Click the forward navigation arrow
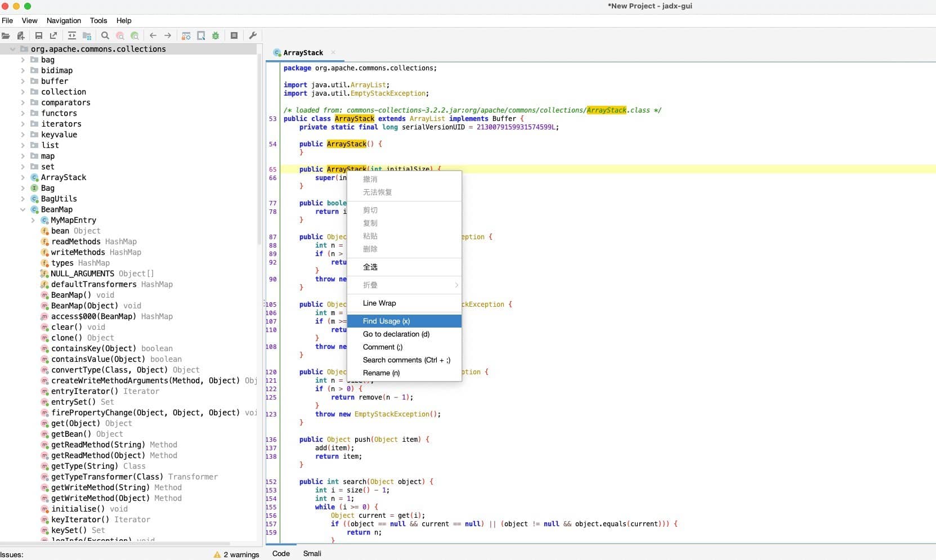Screen dimensions: 936x560 coord(168,35)
